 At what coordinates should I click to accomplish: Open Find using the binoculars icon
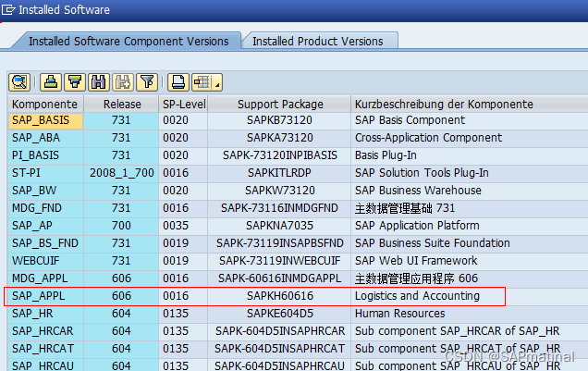99,81
